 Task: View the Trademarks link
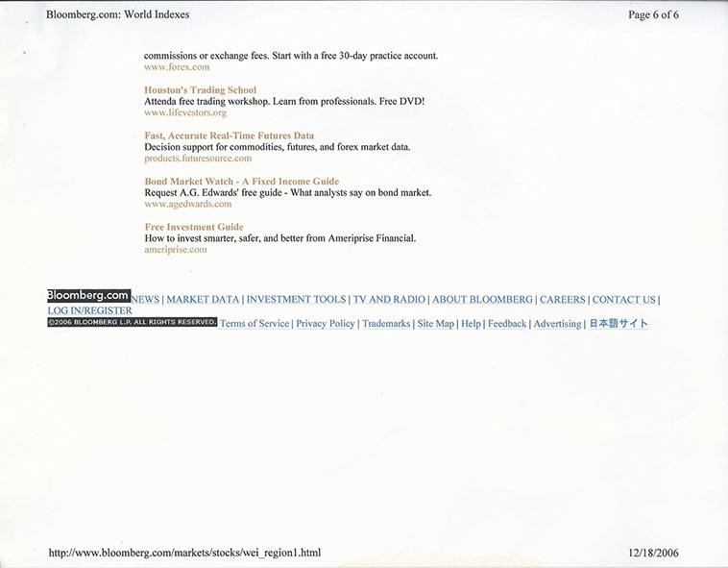pos(386,324)
